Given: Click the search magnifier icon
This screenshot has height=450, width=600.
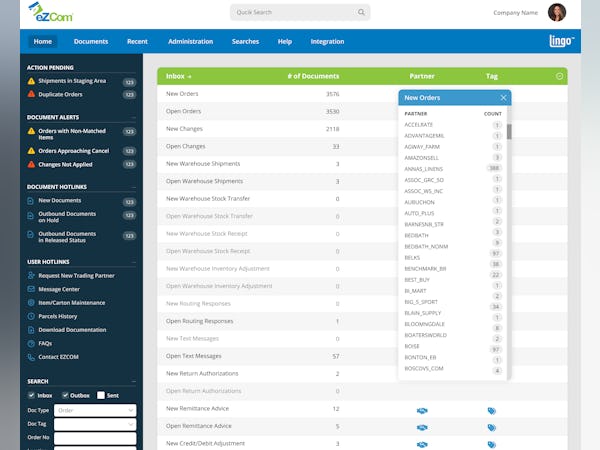Looking at the screenshot, I should (x=361, y=12).
